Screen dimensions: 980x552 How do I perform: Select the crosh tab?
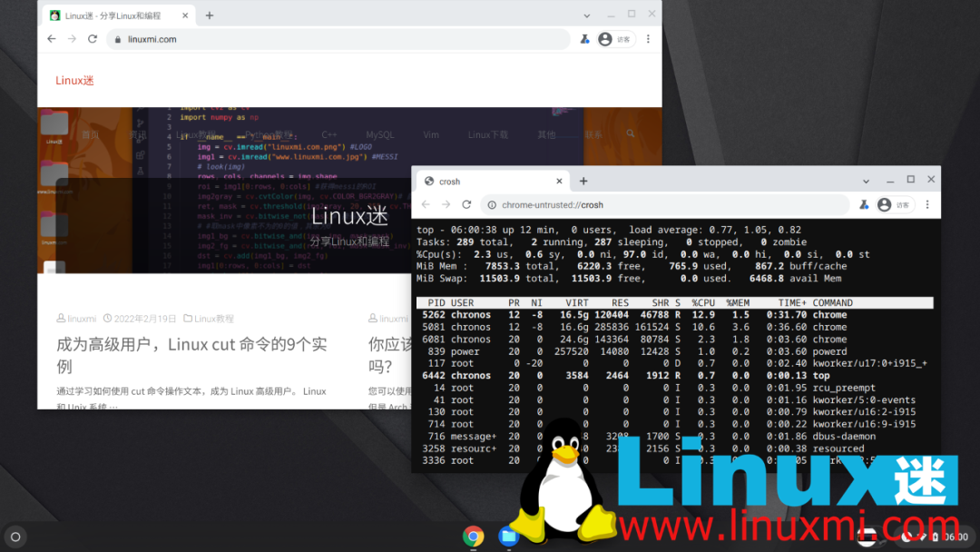(x=493, y=182)
